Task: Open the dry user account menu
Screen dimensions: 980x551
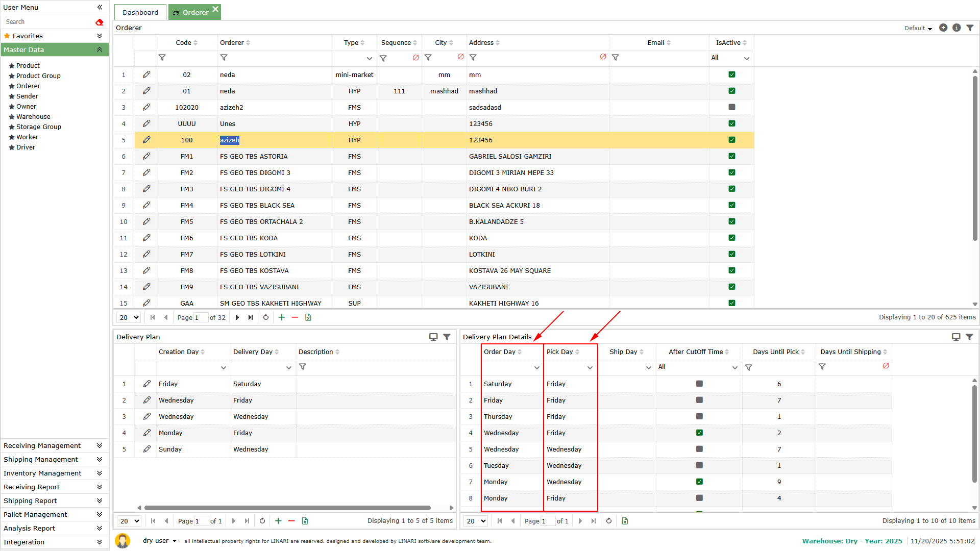Action: pos(159,540)
